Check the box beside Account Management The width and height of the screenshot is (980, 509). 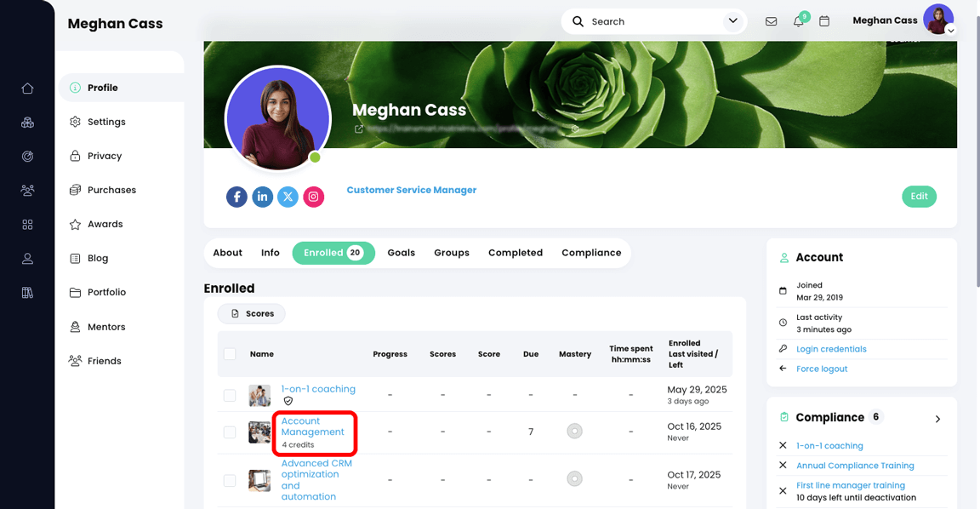pos(230,432)
